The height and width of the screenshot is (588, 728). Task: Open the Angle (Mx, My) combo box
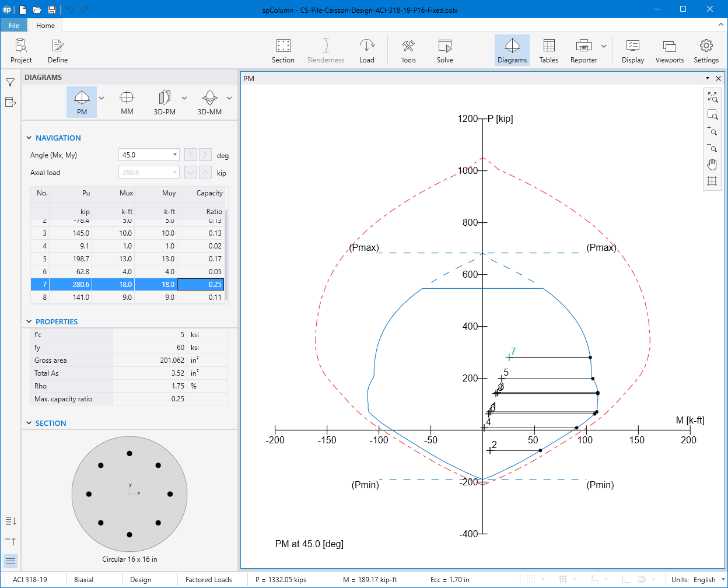click(149, 155)
